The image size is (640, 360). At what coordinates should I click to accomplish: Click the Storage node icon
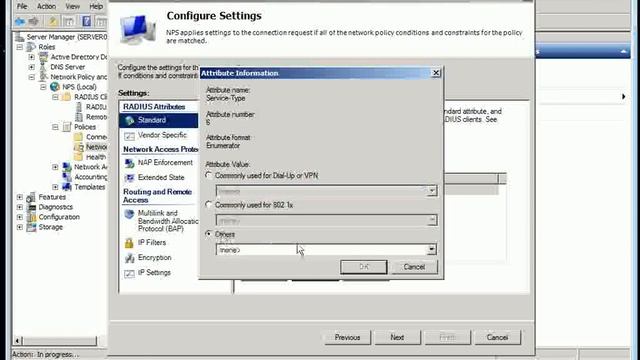point(31,227)
